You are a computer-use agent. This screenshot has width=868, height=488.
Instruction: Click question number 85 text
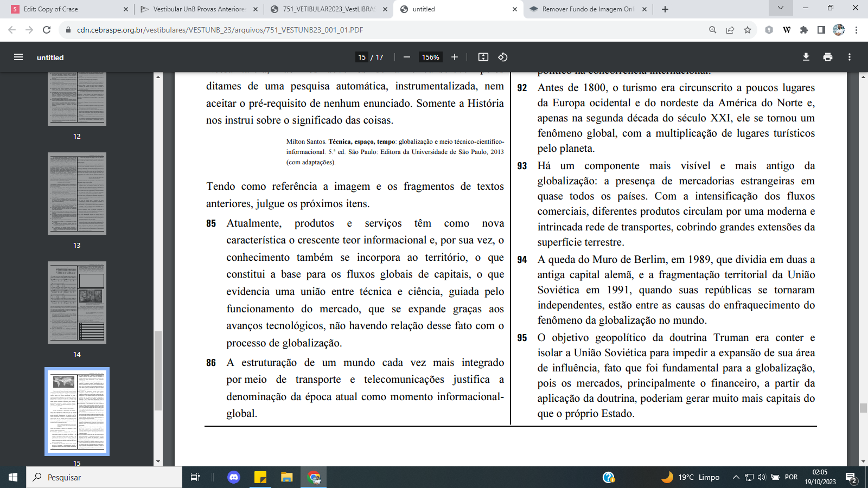(211, 223)
